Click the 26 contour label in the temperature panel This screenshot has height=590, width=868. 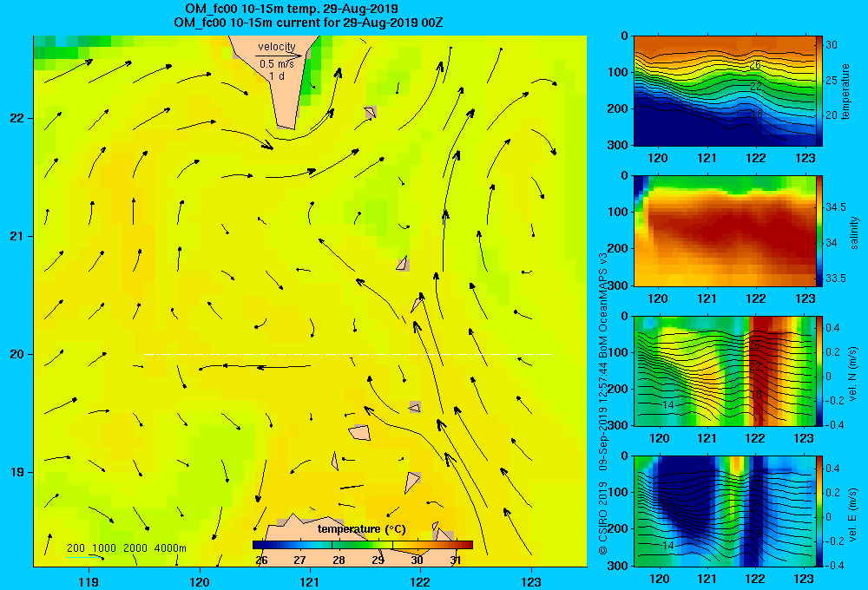point(754,65)
